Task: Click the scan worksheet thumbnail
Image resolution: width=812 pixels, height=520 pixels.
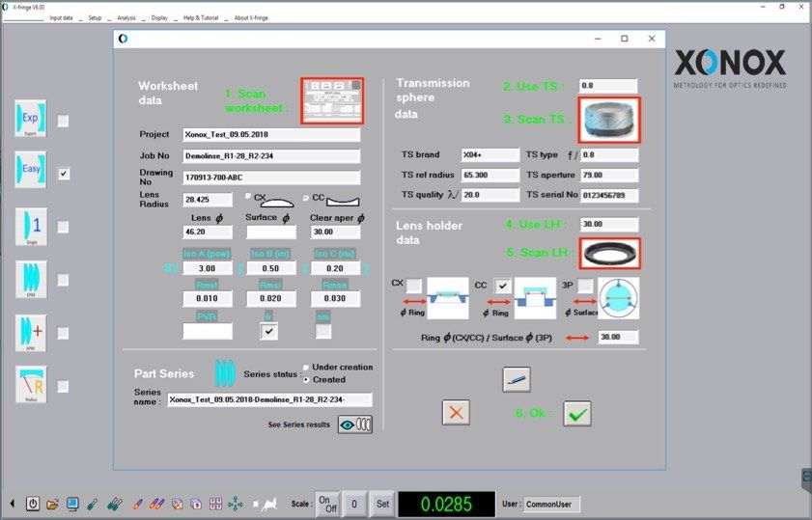Action: coord(332,100)
